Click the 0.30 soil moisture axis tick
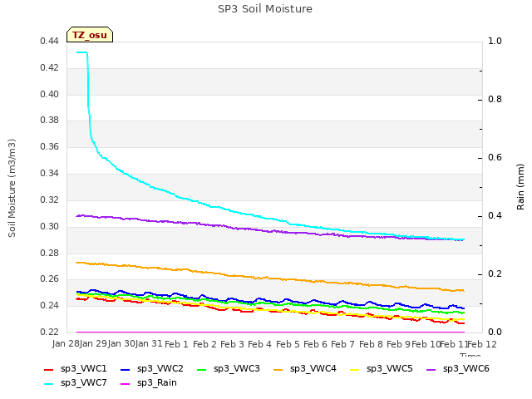Screen dimensions: 532x399 coord(49,226)
